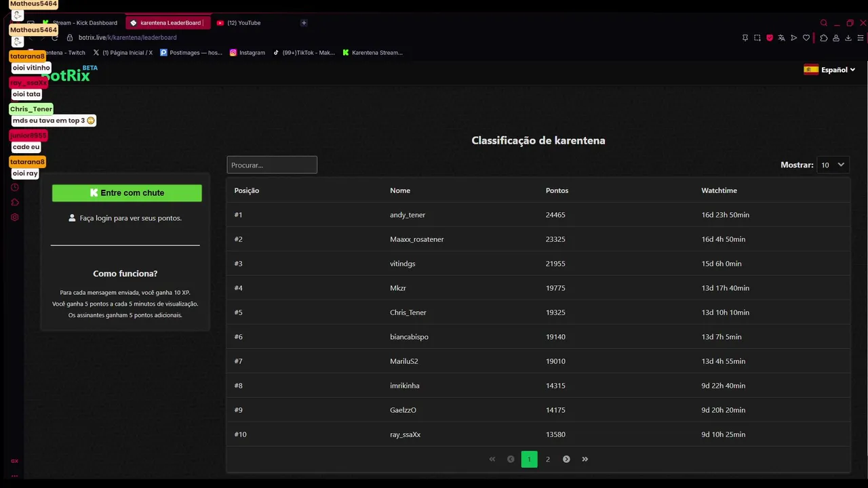The image size is (868, 488).
Task: Switch to Stream - Kick Dashboard tab
Action: 80,23
